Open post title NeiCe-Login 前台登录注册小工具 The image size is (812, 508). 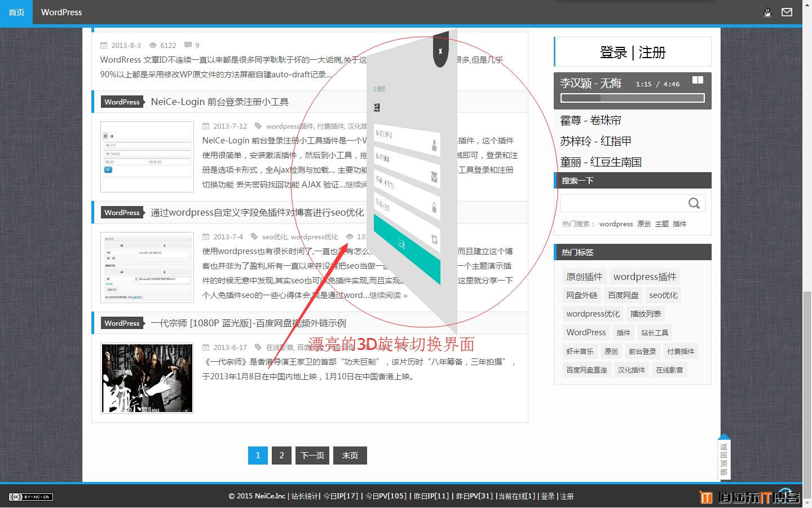[220, 102]
